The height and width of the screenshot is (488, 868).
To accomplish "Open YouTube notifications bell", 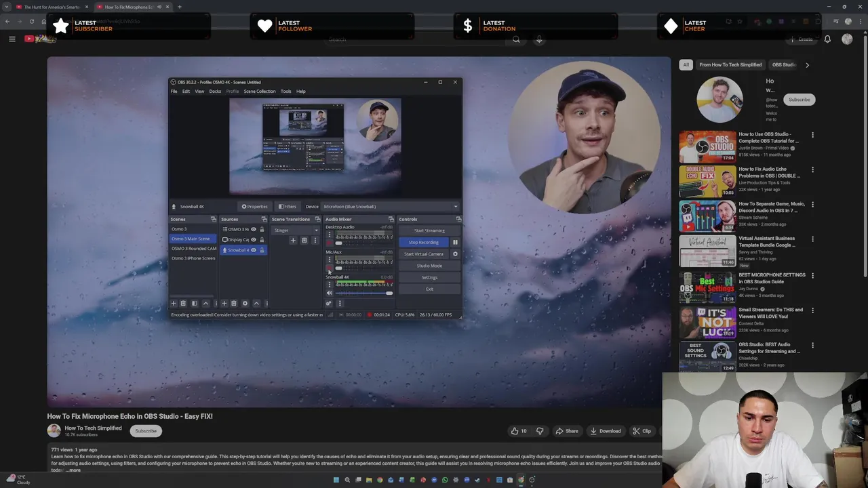I will point(827,39).
